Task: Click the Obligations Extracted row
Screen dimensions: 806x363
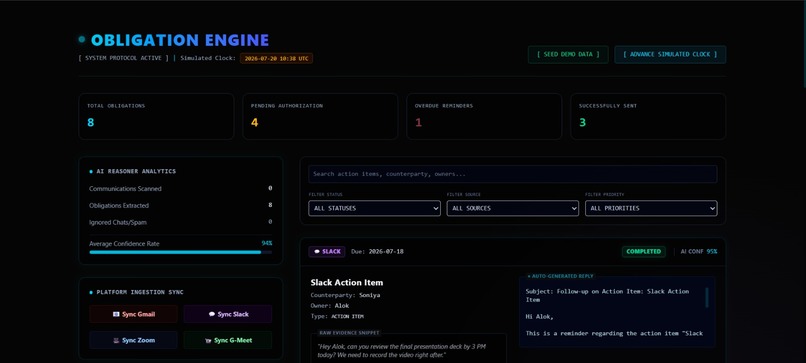Action: 180,205
